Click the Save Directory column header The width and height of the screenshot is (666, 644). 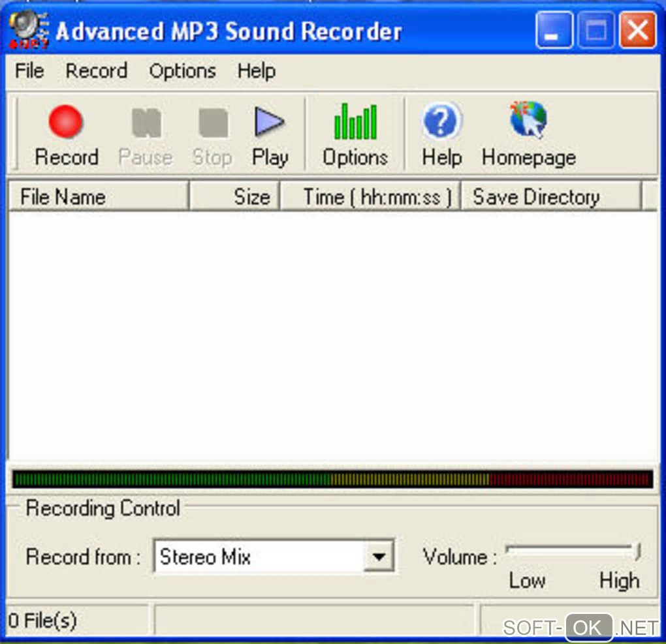[551, 196]
